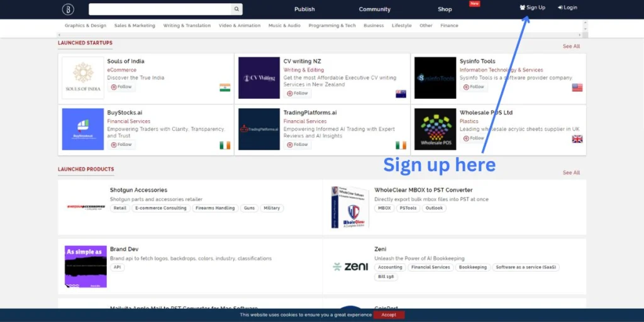Open the Community menu
644x322 pixels.
coord(375,9)
